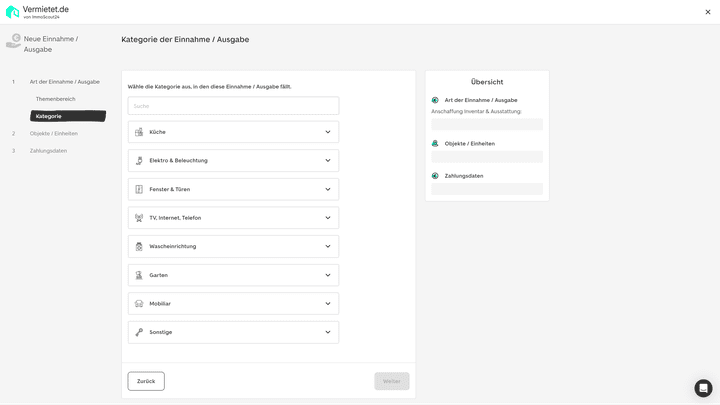Click the Küche category icon
720x405 pixels.
coord(139,132)
